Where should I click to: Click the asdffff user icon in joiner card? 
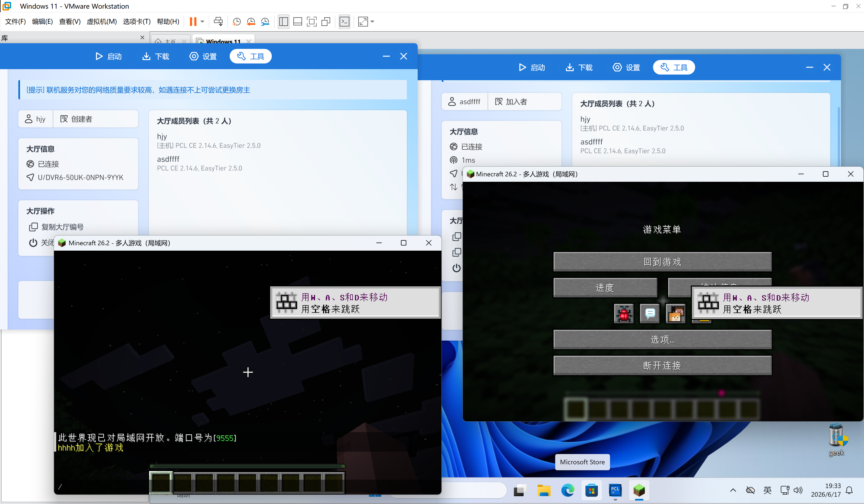(452, 102)
